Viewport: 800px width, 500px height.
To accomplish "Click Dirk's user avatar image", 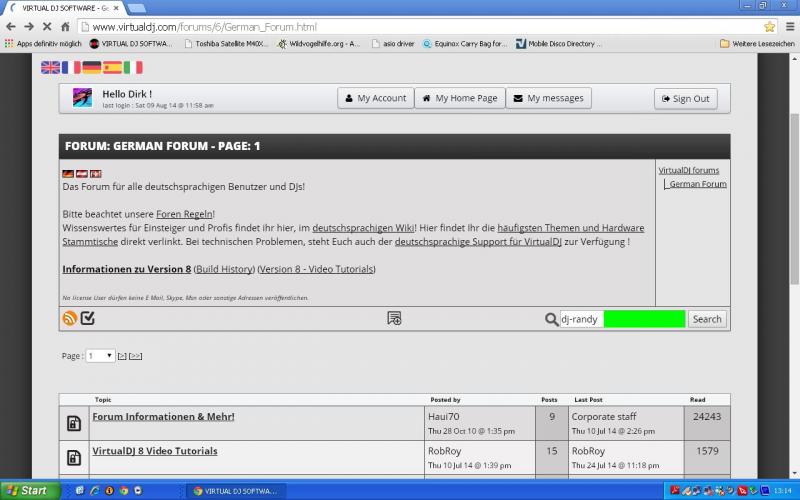I will point(83,97).
